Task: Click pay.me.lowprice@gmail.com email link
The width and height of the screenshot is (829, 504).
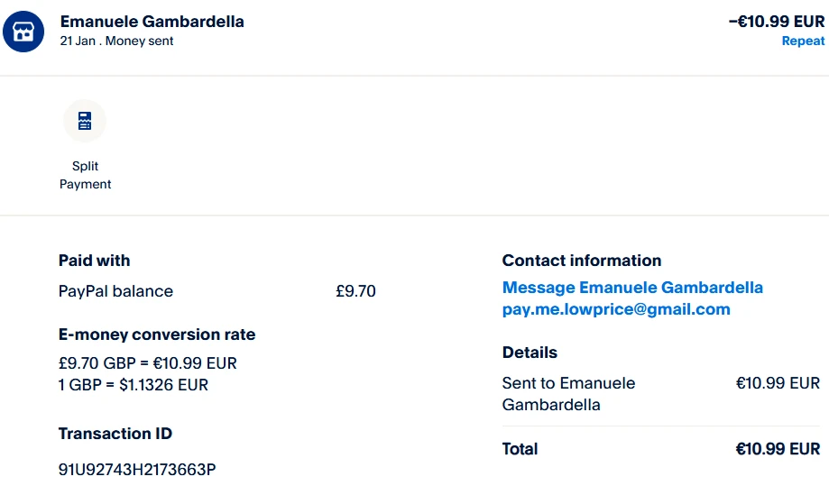Action: coord(616,309)
